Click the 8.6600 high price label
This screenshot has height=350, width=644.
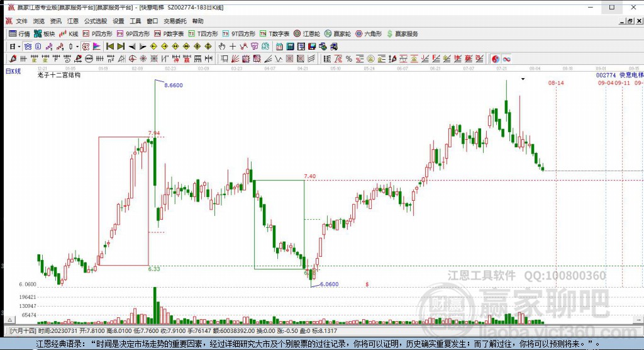point(174,85)
